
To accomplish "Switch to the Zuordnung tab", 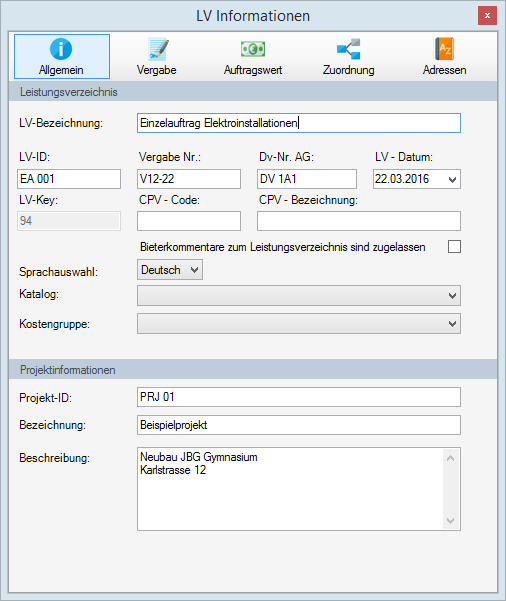I will coord(348,56).
